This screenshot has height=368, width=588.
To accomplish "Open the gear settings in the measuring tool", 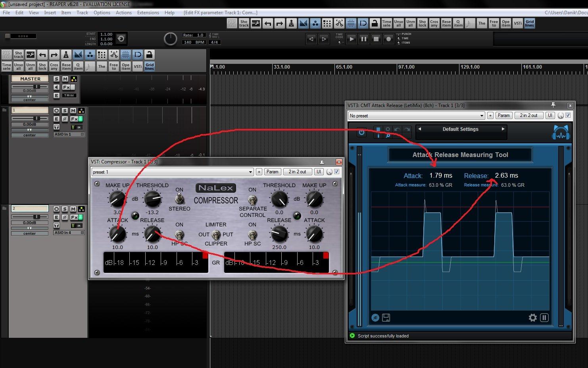I will coord(532,318).
